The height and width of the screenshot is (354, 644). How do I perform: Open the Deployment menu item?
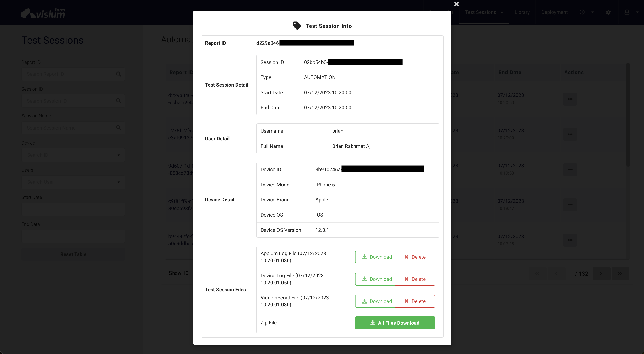(x=554, y=12)
